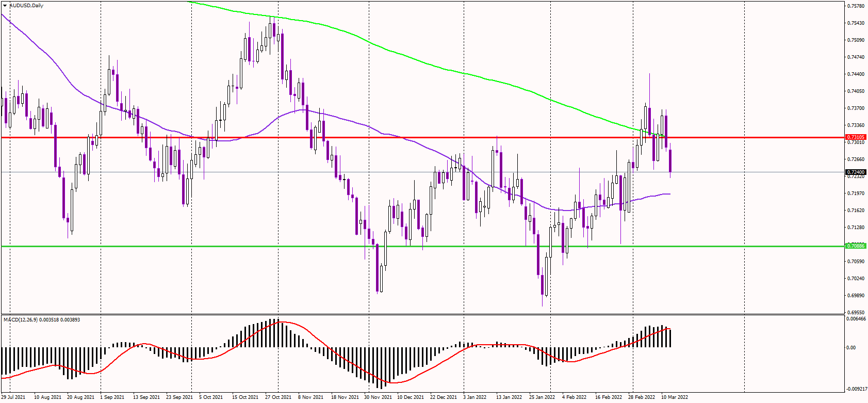
Task: Click the 0.72660 price axis label
Action: tap(856, 159)
